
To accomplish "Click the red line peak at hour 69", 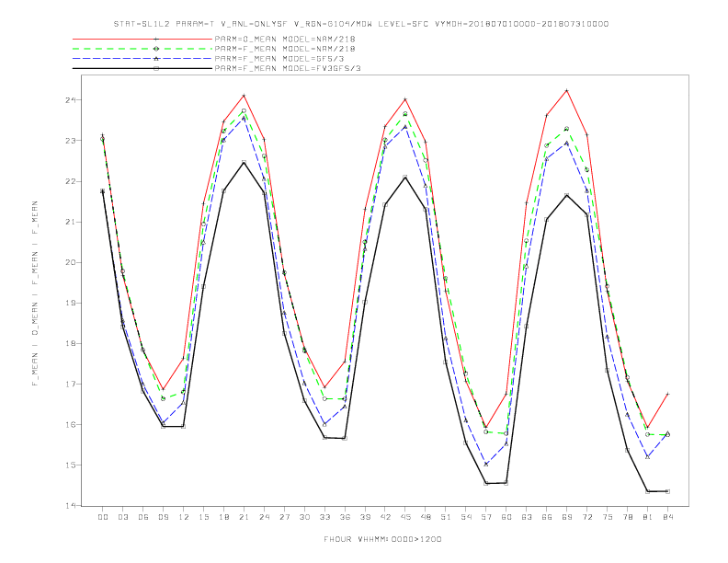I will pos(567,90).
